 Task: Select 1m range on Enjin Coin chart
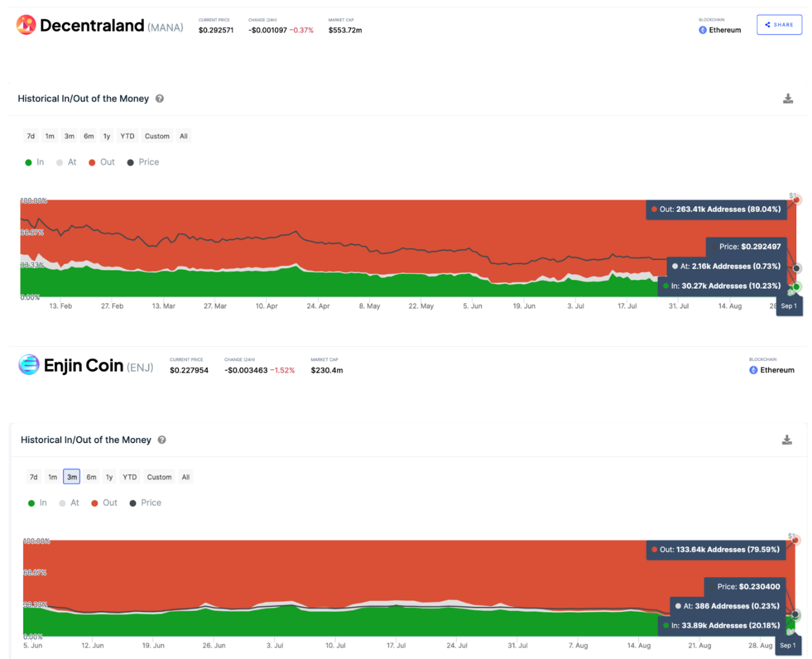pyautogui.click(x=53, y=477)
